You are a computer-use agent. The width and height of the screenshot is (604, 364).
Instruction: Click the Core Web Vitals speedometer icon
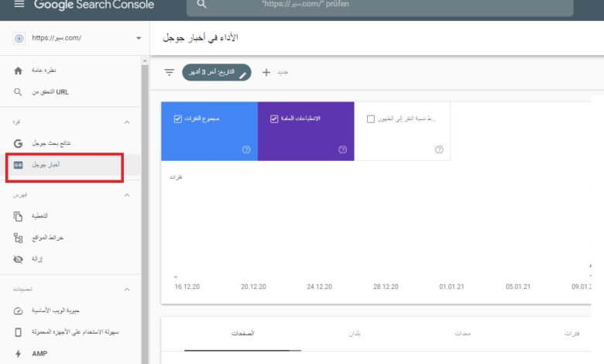click(x=18, y=311)
